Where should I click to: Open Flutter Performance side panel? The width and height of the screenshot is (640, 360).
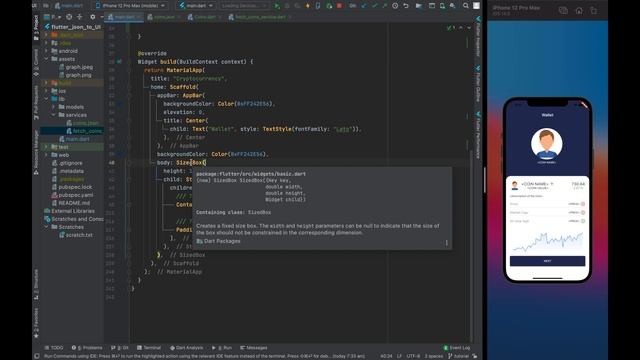(x=478, y=135)
